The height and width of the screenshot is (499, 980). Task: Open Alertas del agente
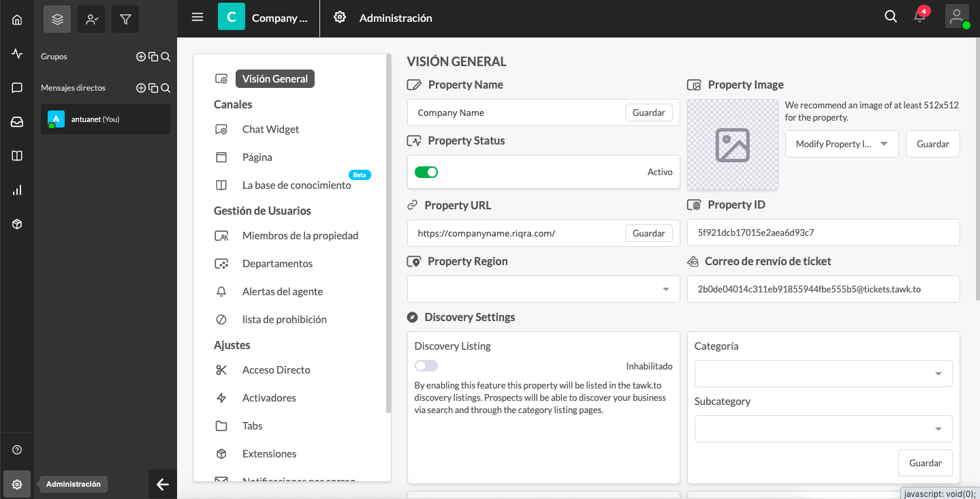283,292
